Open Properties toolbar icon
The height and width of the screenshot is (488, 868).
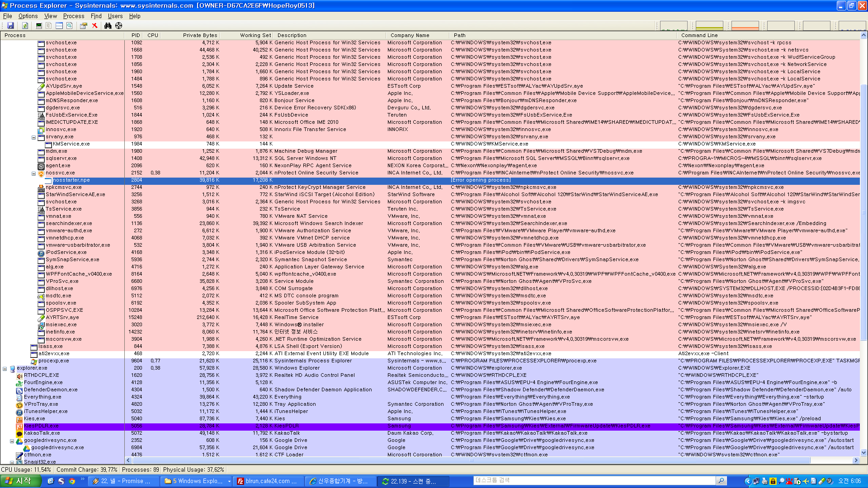[x=84, y=26]
